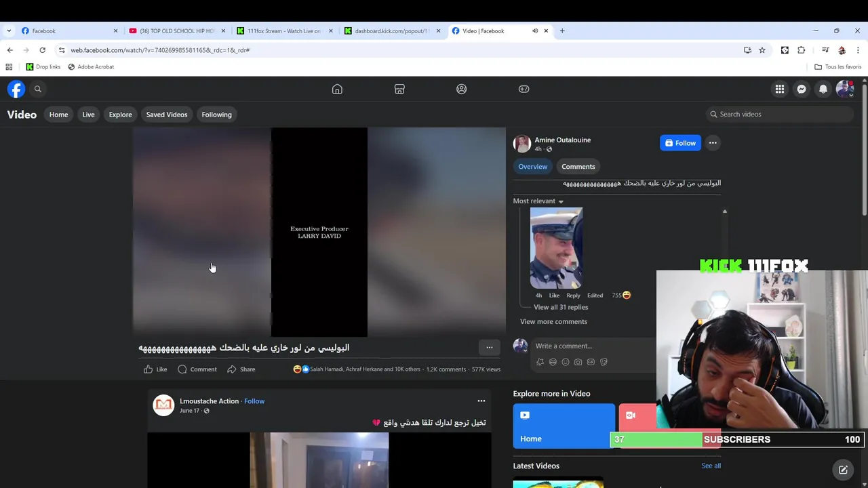868x488 pixels.
Task: Select the Live video filter
Action: tap(88, 115)
